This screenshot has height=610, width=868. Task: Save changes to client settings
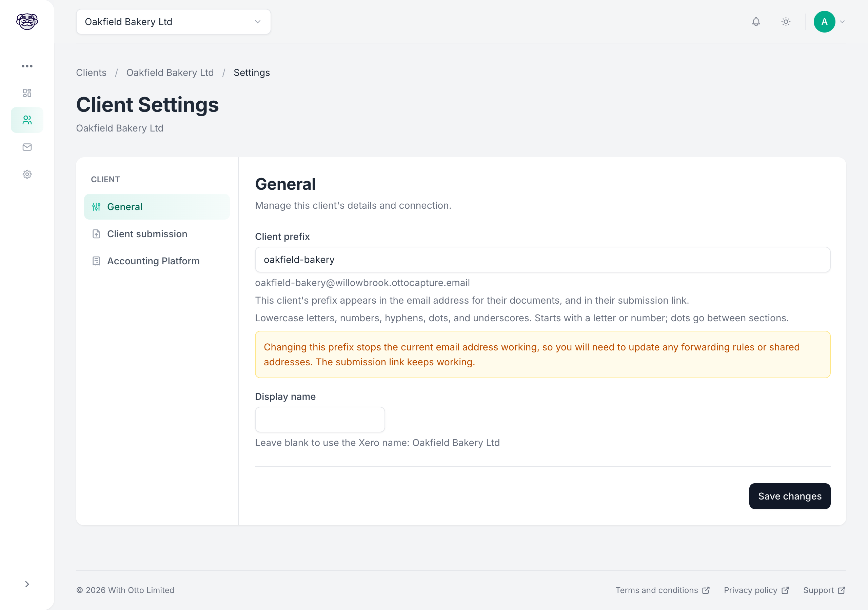click(x=790, y=496)
